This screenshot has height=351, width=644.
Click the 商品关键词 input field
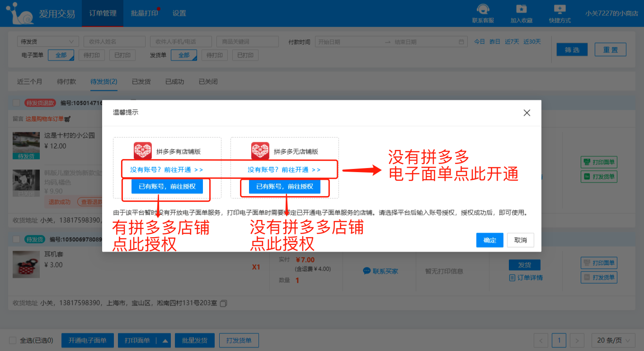[247, 42]
